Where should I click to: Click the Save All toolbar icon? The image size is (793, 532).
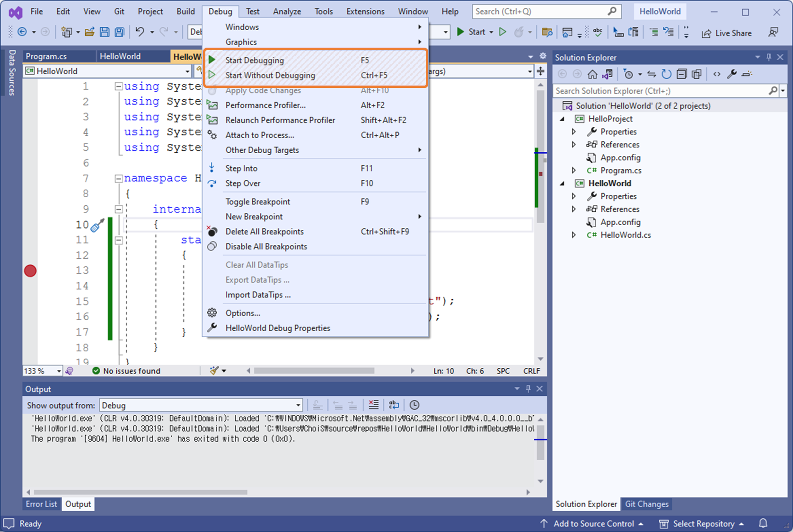[x=120, y=32]
